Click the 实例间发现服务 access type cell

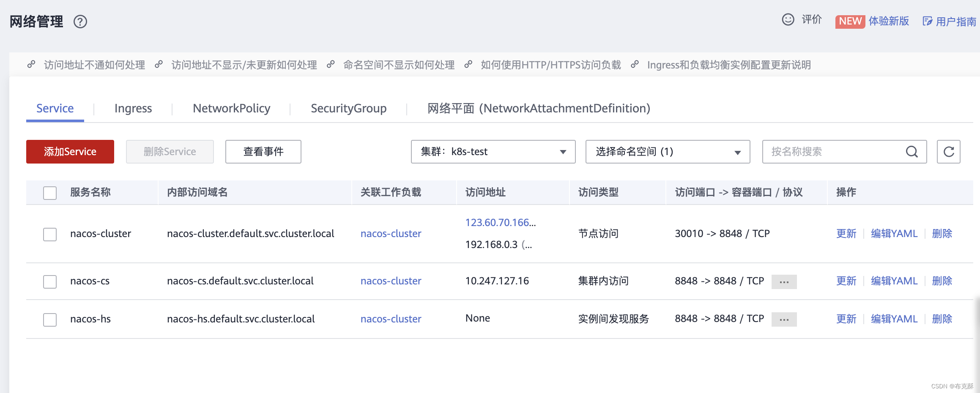click(x=613, y=319)
